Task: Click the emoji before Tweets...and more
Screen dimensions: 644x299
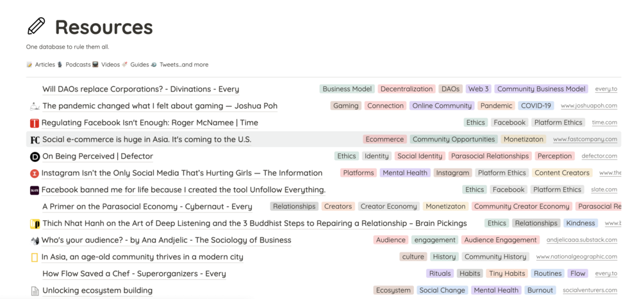Action: tap(154, 65)
